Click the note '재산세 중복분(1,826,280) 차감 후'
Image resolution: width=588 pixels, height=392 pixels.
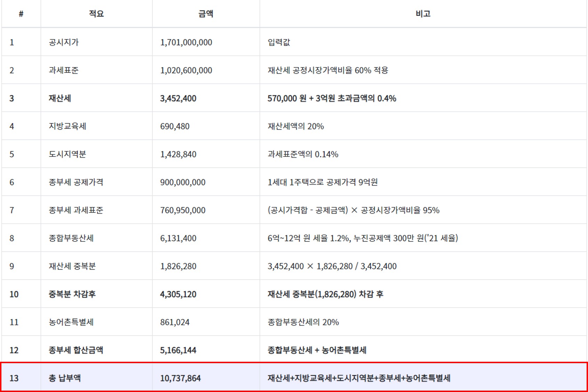pyautogui.click(x=325, y=294)
